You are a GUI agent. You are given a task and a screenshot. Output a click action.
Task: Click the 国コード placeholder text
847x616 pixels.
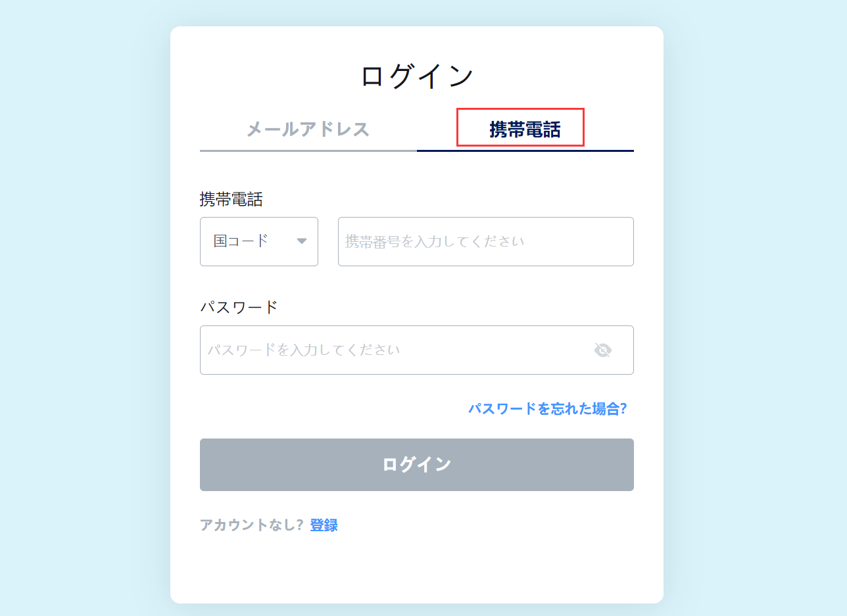tap(241, 241)
